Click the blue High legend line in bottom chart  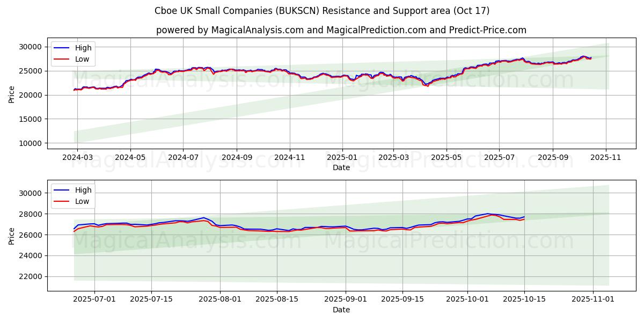pos(62,190)
